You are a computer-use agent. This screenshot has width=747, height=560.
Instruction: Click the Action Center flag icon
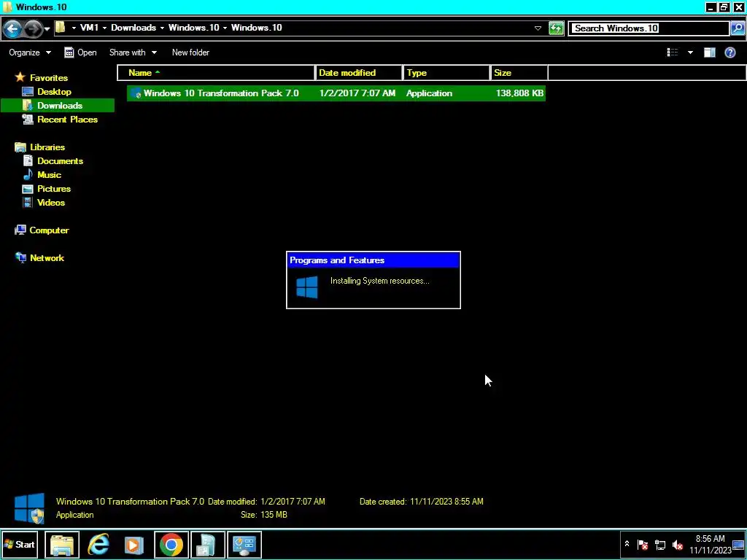pyautogui.click(x=643, y=544)
